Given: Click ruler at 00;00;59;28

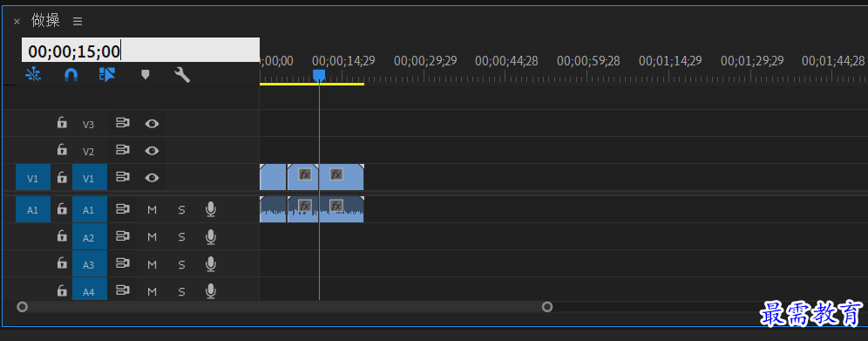Looking at the screenshot, I should 588,61.
